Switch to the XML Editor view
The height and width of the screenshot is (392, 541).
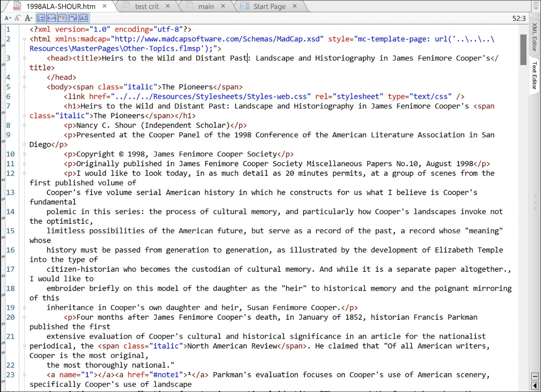[535, 37]
